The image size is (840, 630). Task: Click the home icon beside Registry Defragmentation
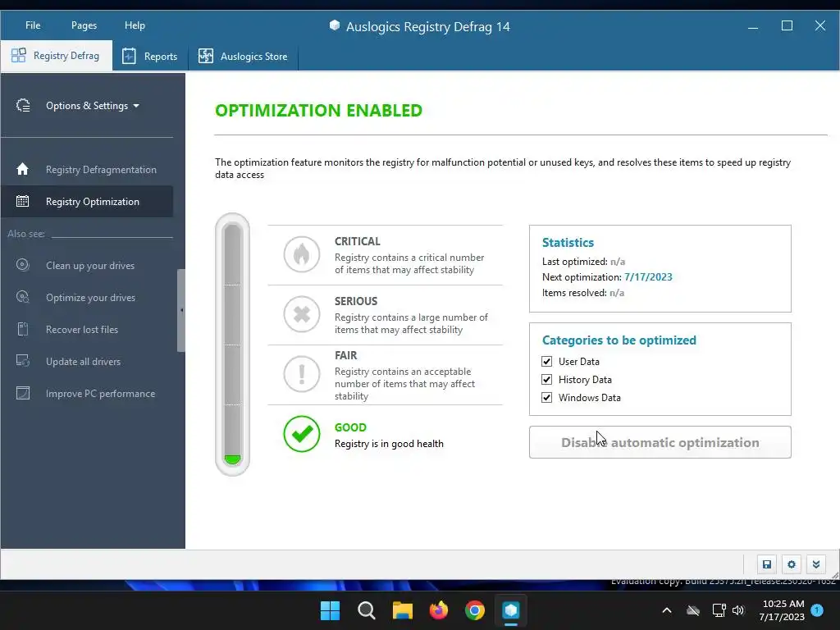pyautogui.click(x=22, y=169)
